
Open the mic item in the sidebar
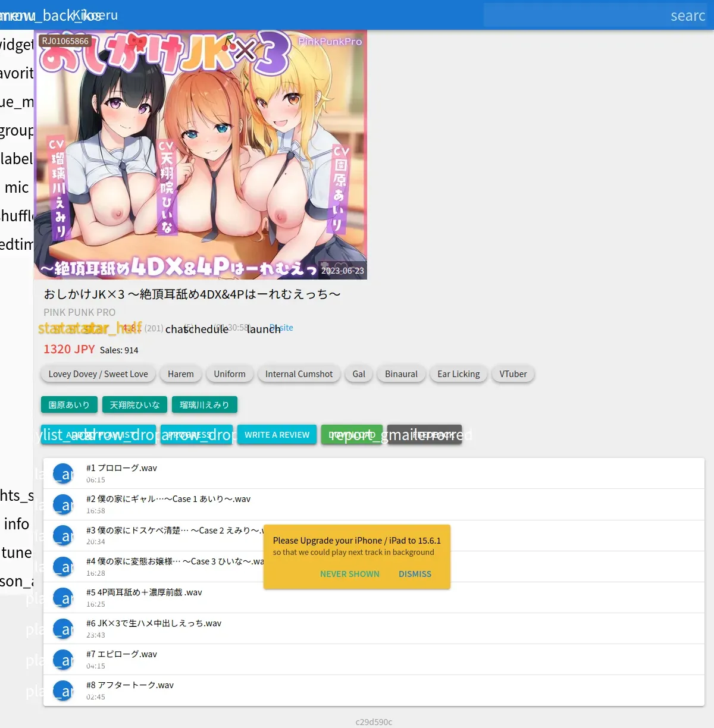tap(17, 187)
